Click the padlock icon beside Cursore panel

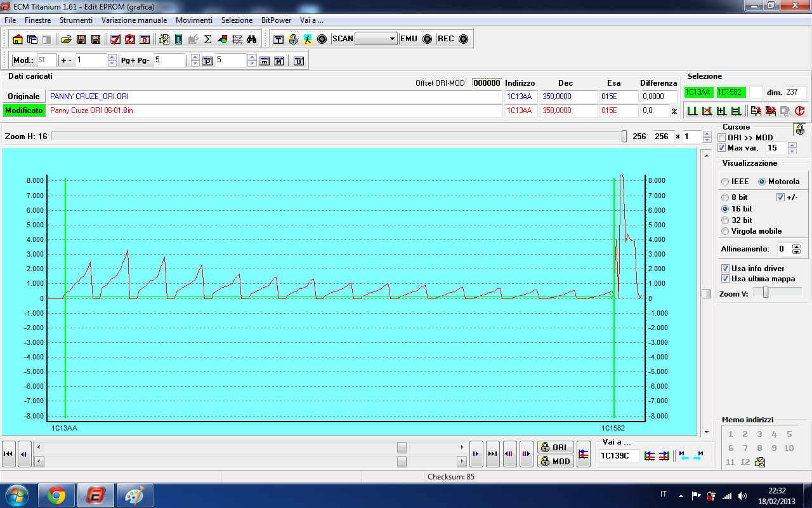[800, 130]
